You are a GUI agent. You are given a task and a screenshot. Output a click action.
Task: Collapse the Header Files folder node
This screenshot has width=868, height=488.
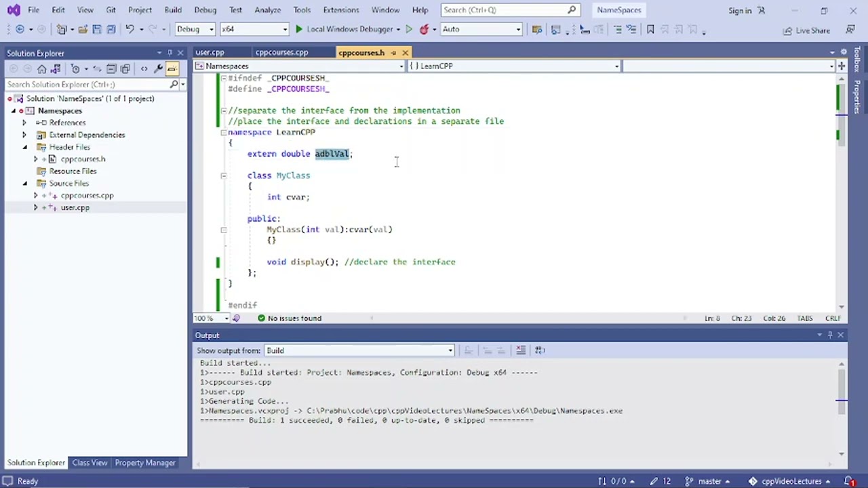[x=24, y=147]
